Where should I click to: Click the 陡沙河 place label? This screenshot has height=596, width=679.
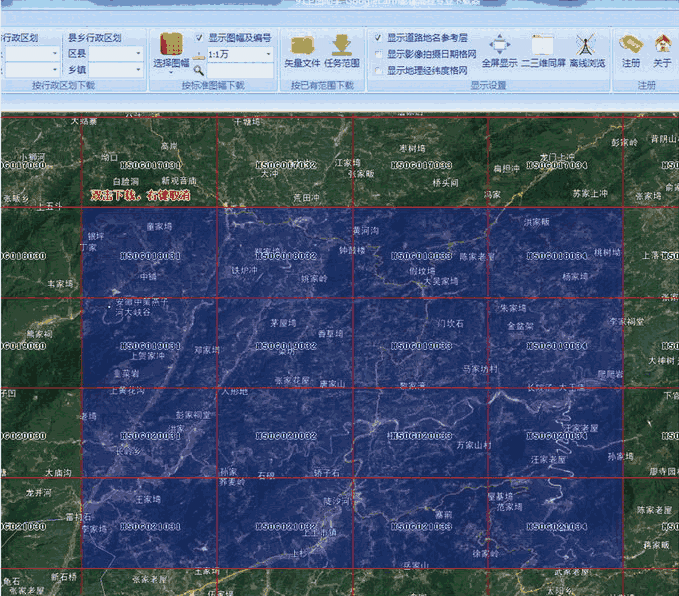(336, 502)
